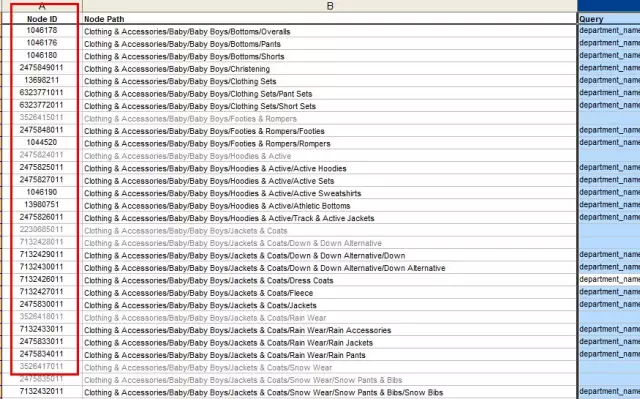
Task: Select Node ID cell 2475849011
Action: (x=42, y=68)
